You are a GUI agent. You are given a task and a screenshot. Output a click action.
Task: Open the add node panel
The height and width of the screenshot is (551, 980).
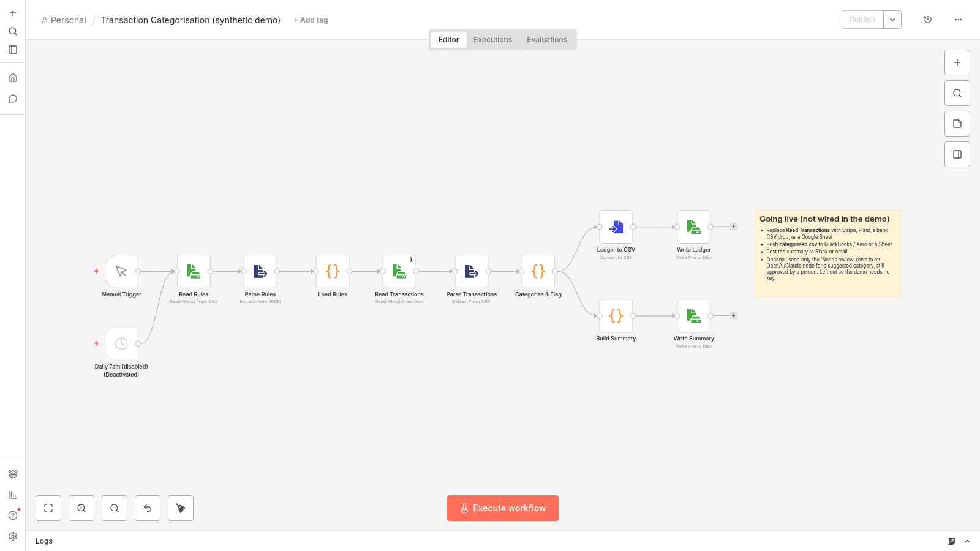point(957,62)
